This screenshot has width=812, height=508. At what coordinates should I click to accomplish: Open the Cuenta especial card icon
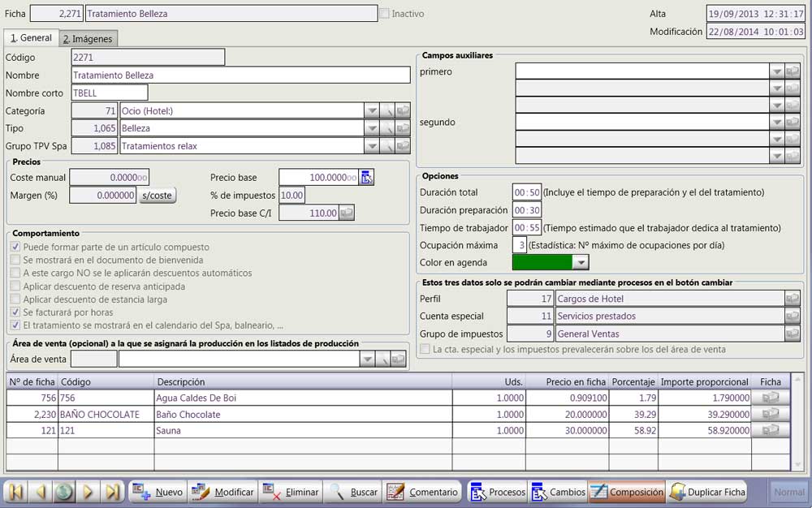pos(793,316)
